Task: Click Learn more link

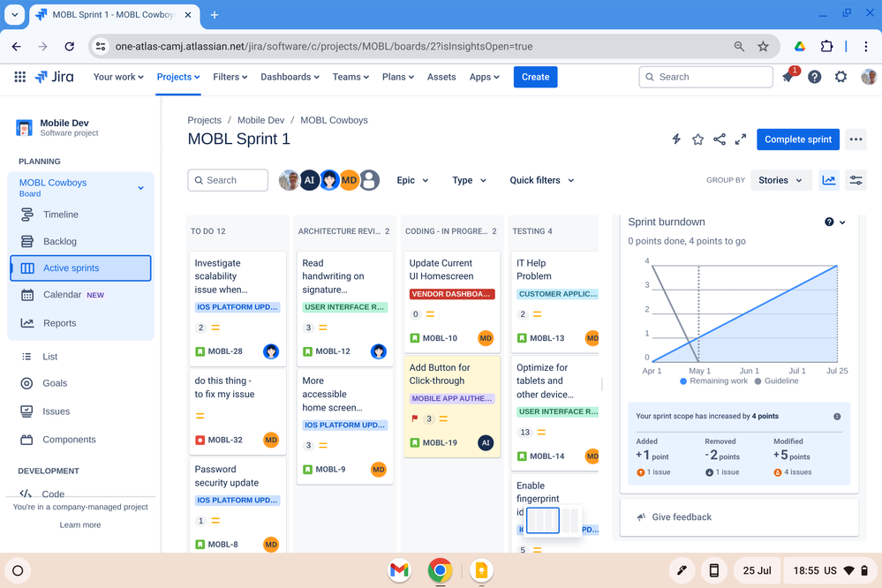Action: 79,525
